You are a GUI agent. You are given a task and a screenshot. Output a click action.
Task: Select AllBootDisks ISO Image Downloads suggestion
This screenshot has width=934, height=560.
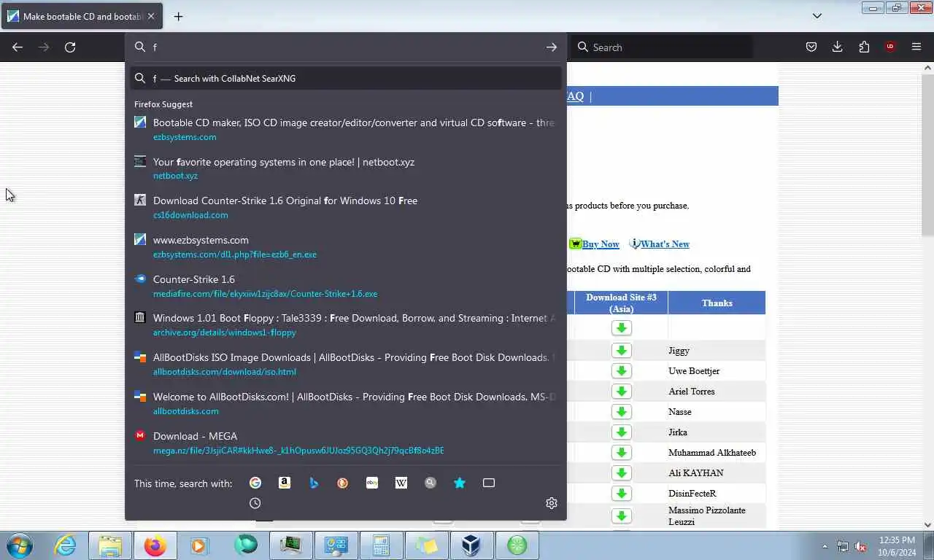[346, 364]
